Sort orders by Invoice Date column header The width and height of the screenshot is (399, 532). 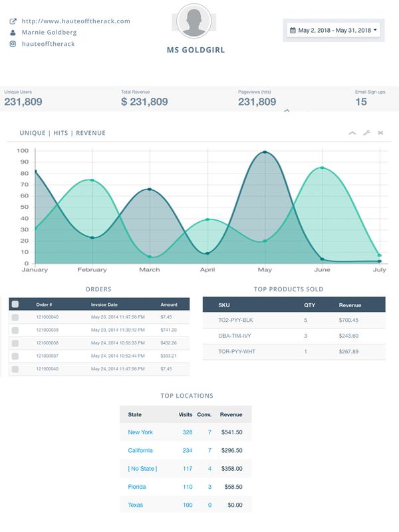point(104,305)
